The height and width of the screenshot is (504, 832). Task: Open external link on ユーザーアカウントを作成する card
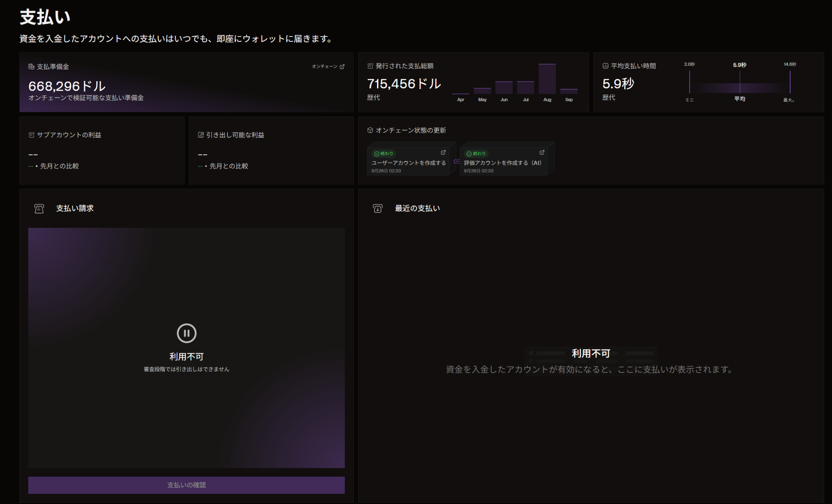pyautogui.click(x=443, y=152)
